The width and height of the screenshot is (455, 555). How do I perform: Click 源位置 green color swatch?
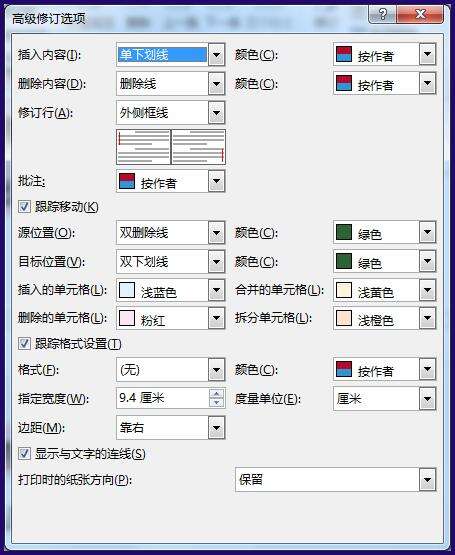343,232
